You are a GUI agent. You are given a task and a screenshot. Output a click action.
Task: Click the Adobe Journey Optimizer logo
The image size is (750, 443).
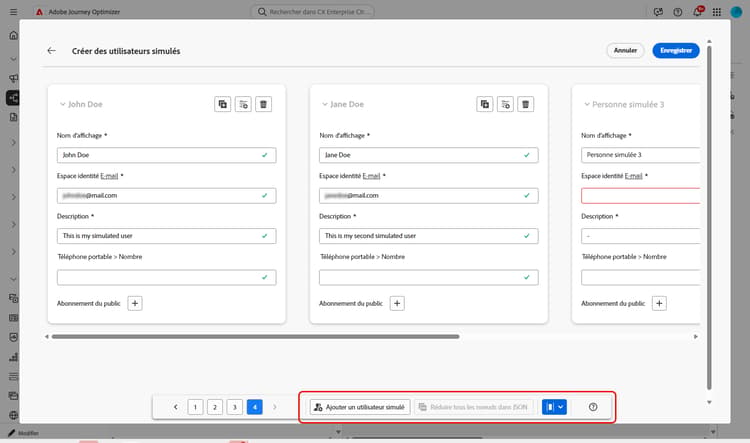pyautogui.click(x=40, y=12)
